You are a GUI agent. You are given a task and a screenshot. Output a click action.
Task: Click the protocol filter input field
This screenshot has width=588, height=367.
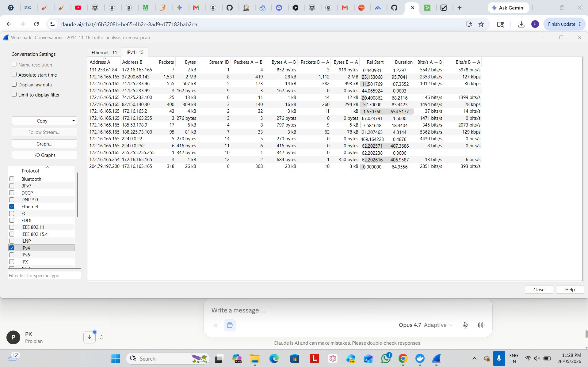[44, 275]
